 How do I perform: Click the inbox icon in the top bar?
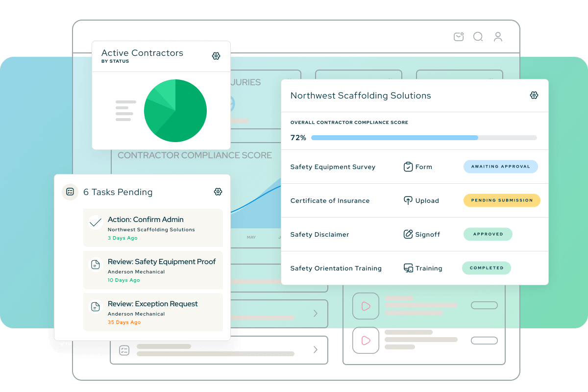pos(458,36)
